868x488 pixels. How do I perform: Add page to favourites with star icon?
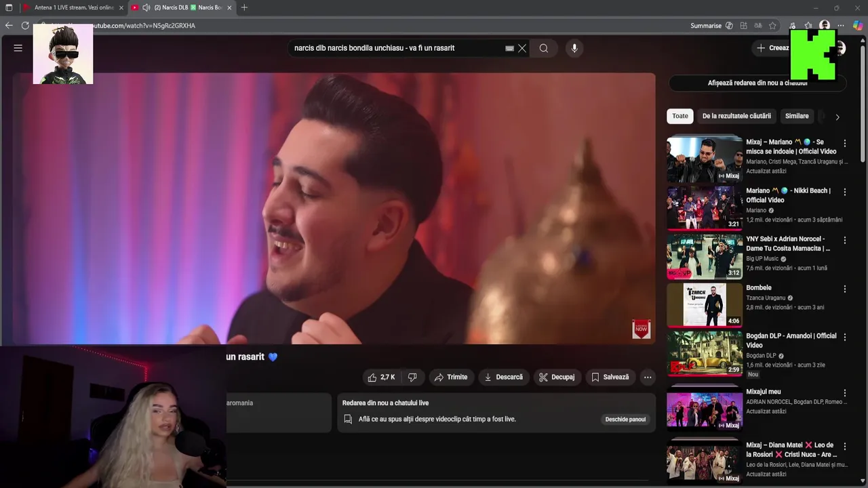(x=772, y=26)
